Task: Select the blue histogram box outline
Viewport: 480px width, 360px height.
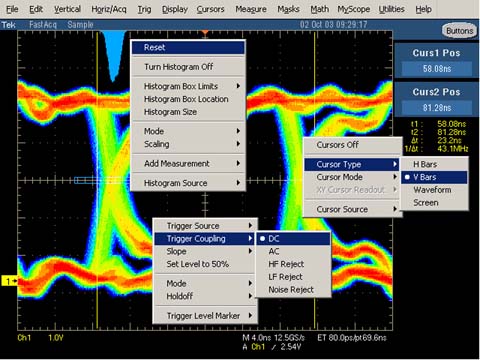Action: click(102, 180)
